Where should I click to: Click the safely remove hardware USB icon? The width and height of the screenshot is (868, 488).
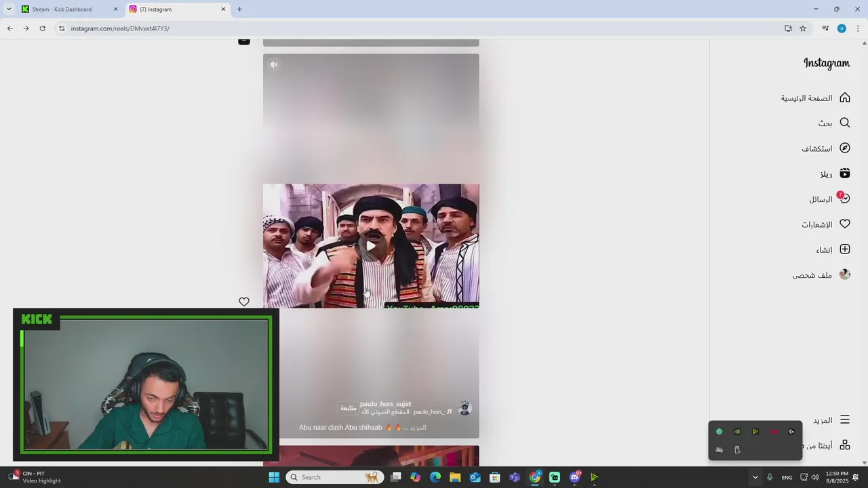737,449
